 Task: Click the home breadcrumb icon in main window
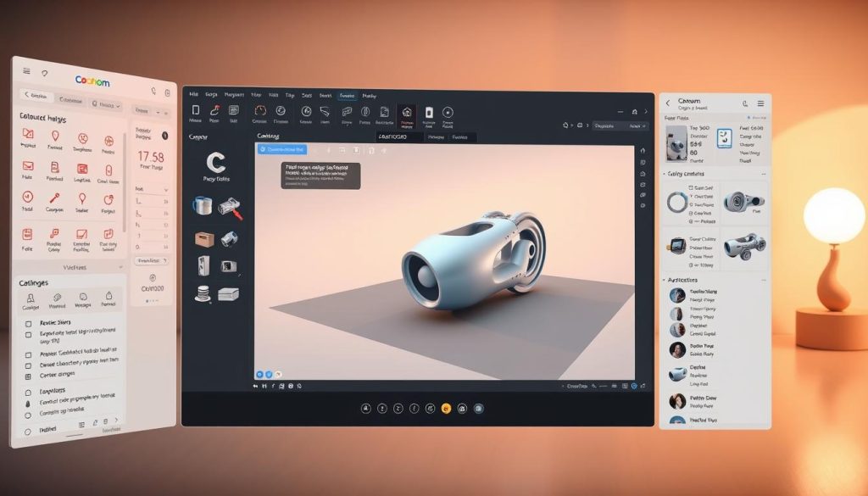pyautogui.click(x=565, y=125)
